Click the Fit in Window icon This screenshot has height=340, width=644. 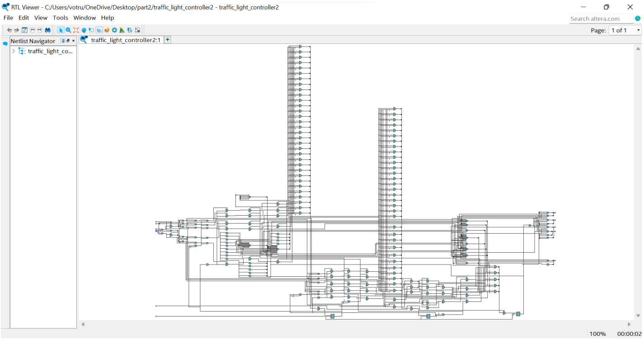[x=76, y=30]
